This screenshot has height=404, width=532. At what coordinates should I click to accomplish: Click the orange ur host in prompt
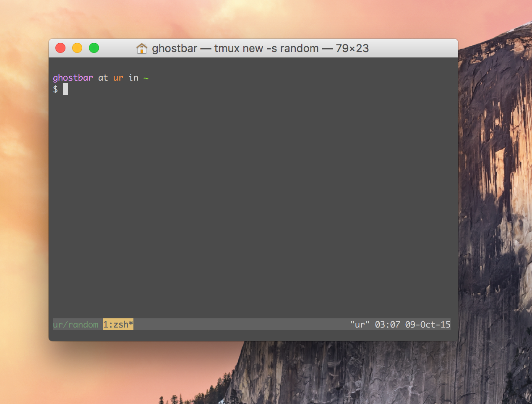tap(118, 78)
